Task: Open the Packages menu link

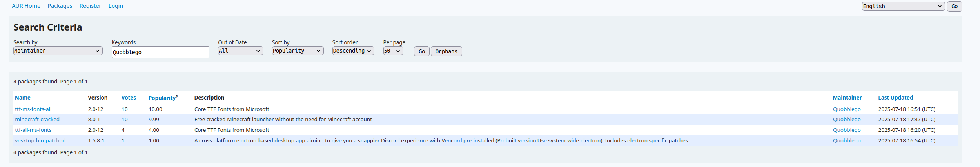Action: tap(60, 6)
